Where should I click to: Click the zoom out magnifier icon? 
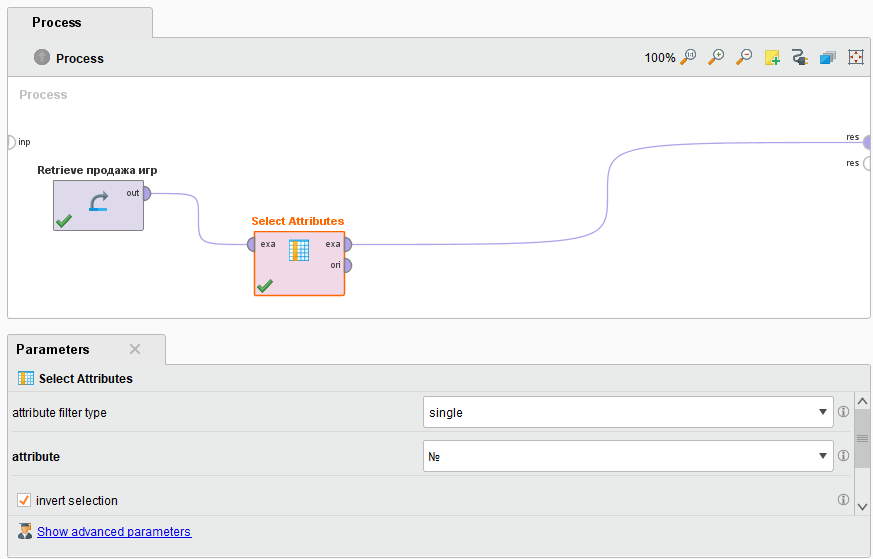click(x=744, y=57)
